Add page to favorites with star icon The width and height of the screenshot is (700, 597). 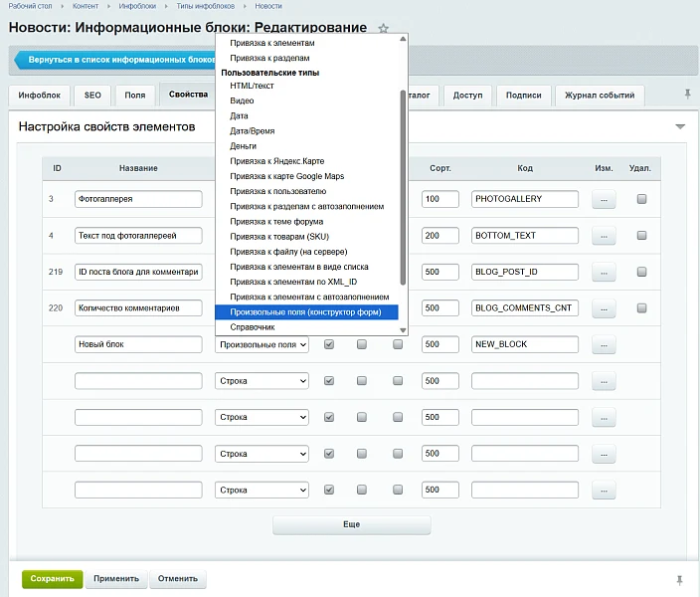[x=383, y=29]
